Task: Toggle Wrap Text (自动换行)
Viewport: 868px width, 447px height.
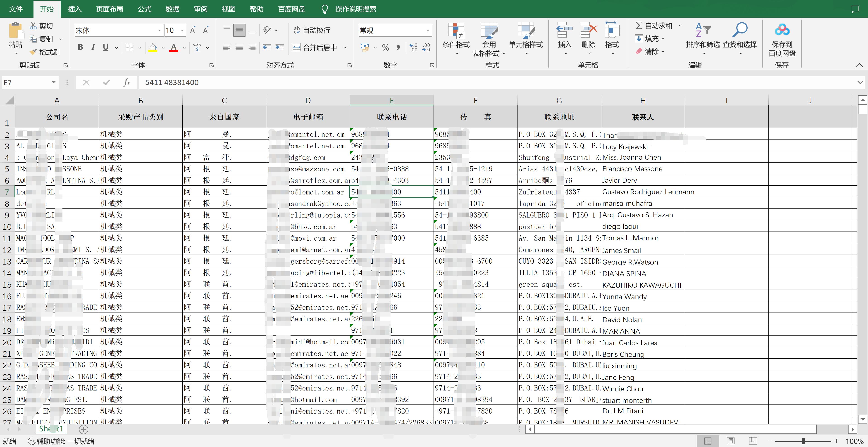Action: pyautogui.click(x=312, y=30)
